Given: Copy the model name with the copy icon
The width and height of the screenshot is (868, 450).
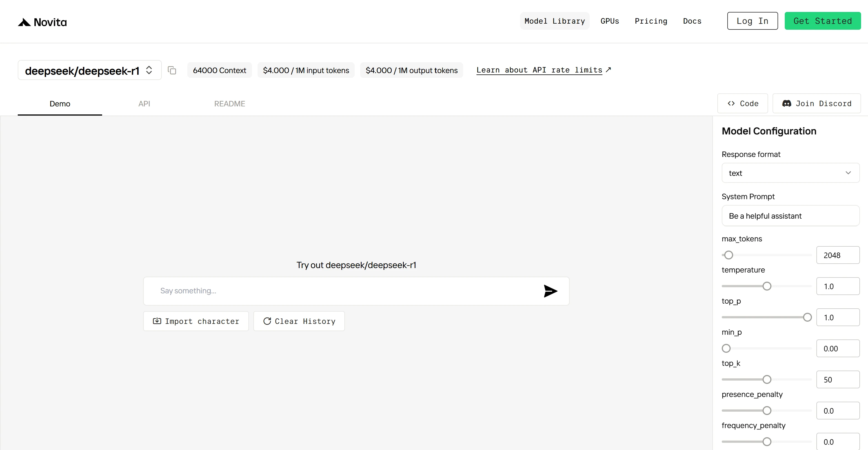Looking at the screenshot, I should (x=172, y=70).
